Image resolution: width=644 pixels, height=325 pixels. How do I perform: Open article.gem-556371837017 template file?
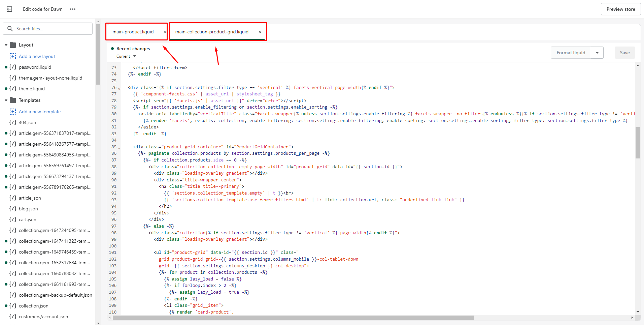coord(55,133)
